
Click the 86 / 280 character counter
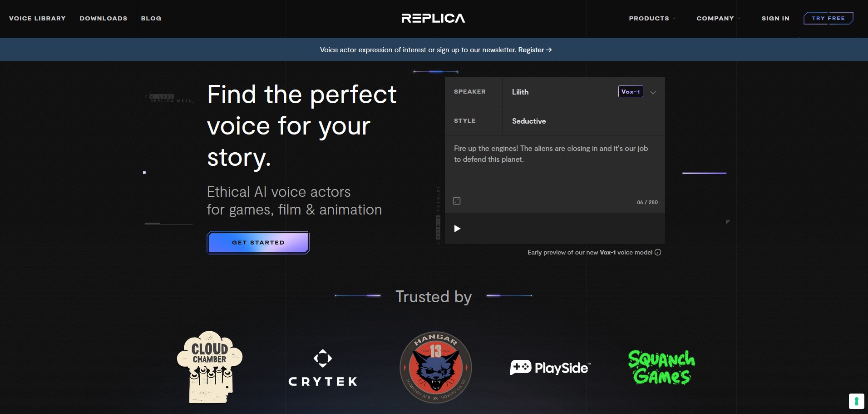pos(647,202)
